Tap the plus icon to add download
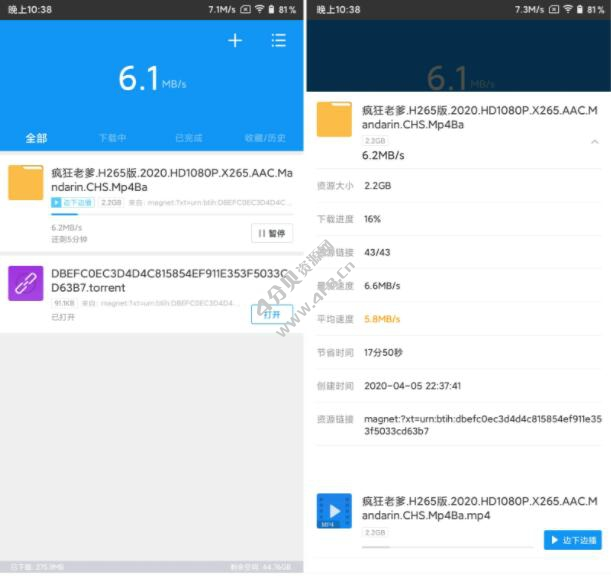611x576 pixels. [x=235, y=41]
